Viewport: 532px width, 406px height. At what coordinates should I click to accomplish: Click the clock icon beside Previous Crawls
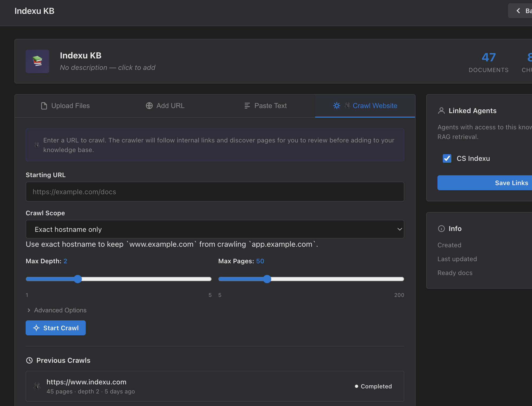click(29, 360)
